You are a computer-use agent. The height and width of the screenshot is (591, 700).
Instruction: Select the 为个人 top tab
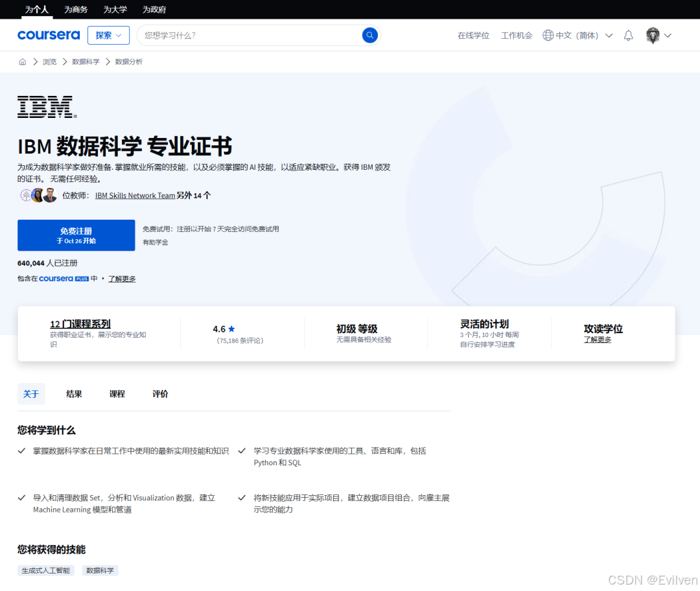coord(36,9)
